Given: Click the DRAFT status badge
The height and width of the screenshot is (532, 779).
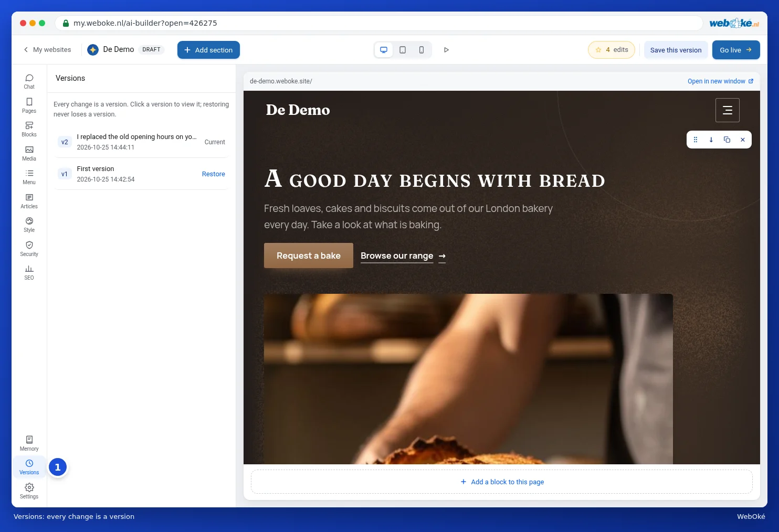Looking at the screenshot, I should coord(152,50).
